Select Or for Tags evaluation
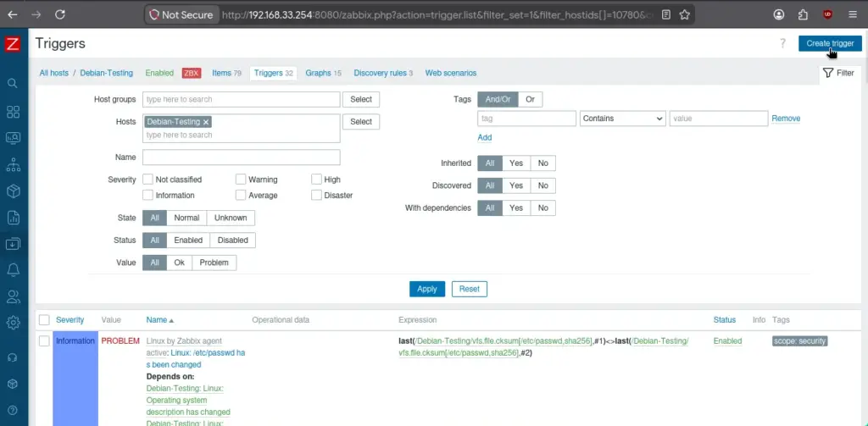 click(x=531, y=100)
